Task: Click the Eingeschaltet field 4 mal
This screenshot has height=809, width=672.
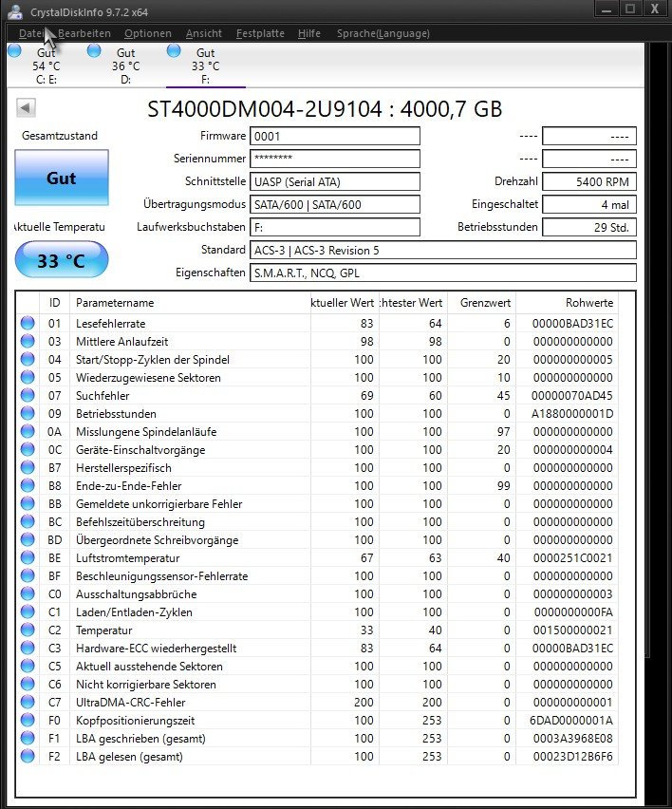Action: tap(589, 204)
